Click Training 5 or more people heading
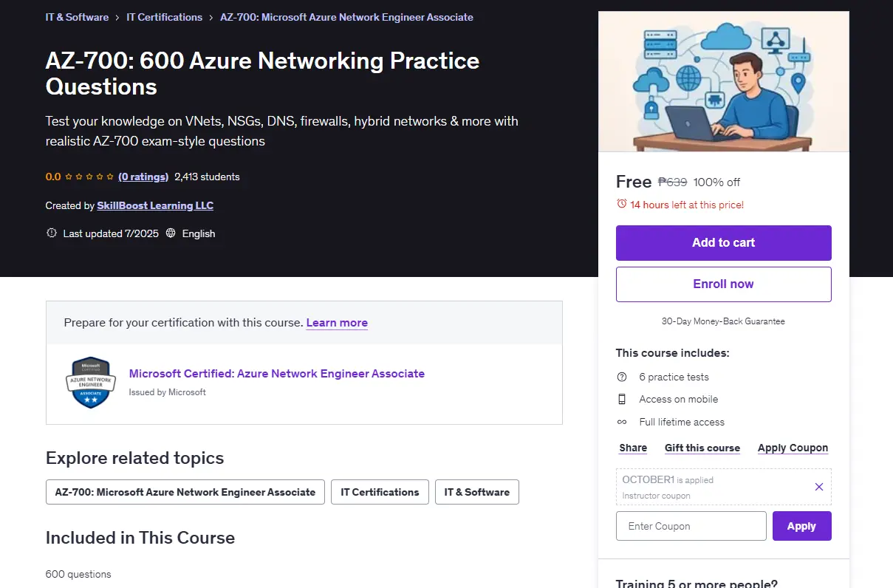The image size is (893, 588). click(697, 583)
